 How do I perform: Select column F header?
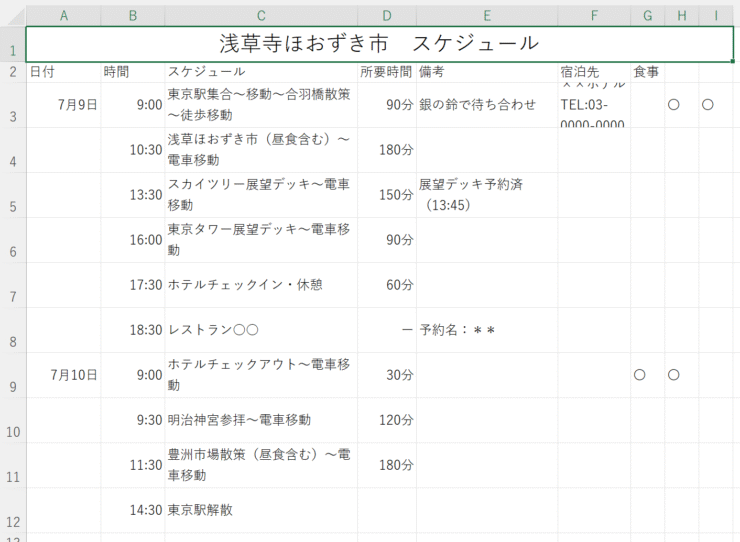pos(594,16)
